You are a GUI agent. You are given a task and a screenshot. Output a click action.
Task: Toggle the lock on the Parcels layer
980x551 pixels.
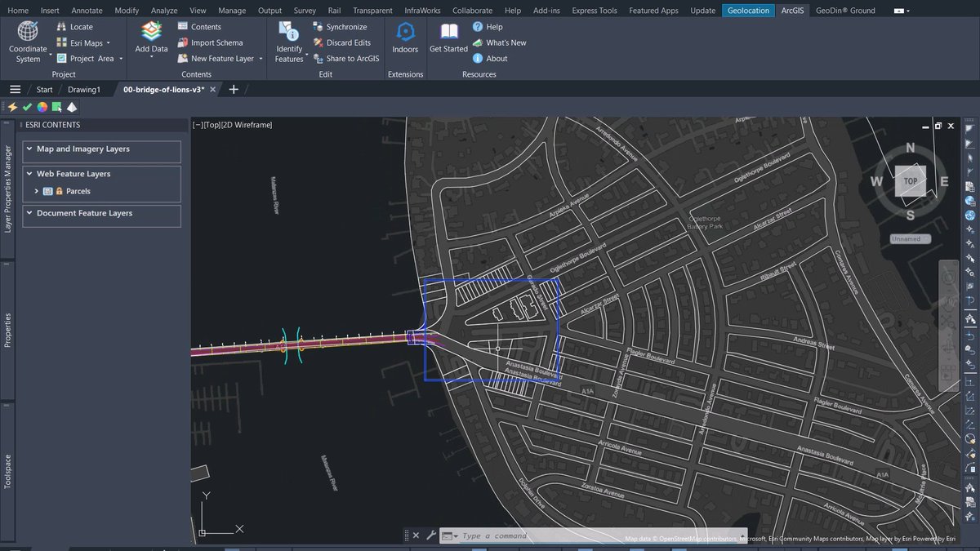pos(60,191)
